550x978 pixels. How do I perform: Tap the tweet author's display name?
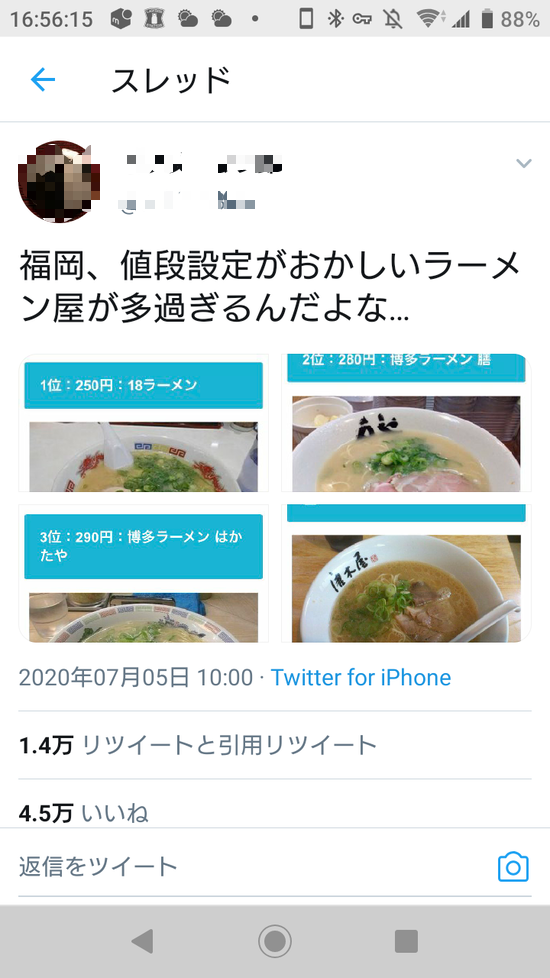pos(203,164)
